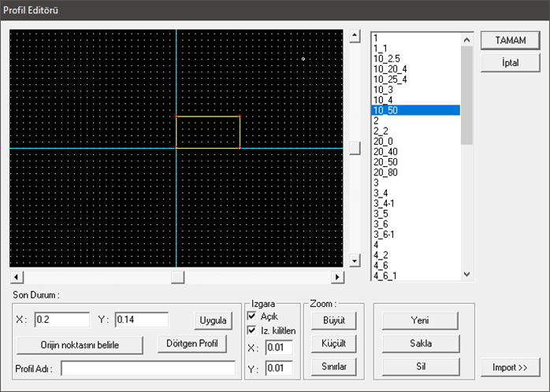This screenshot has height=392, width=550.
Task: Click the Sil delete button
Action: [419, 366]
